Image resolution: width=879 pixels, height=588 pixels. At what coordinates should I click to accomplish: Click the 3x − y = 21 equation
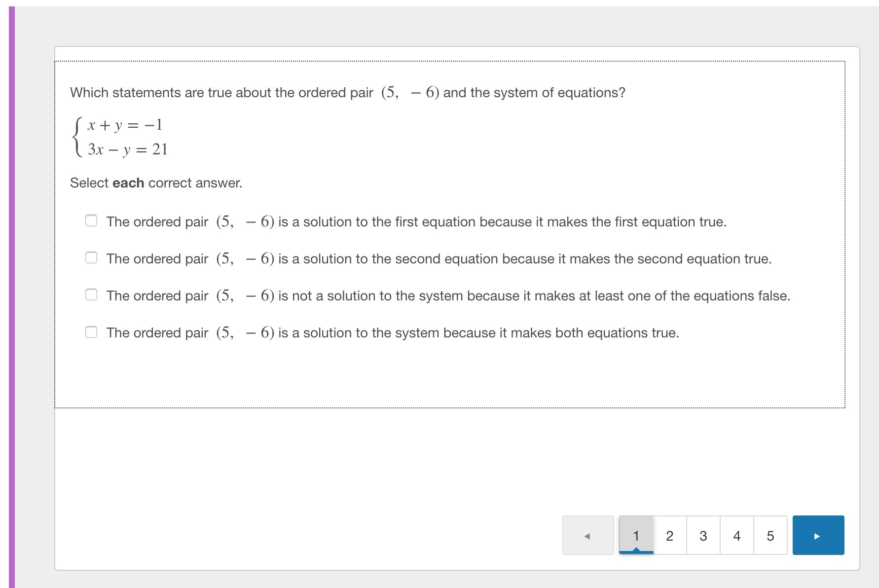point(128,149)
